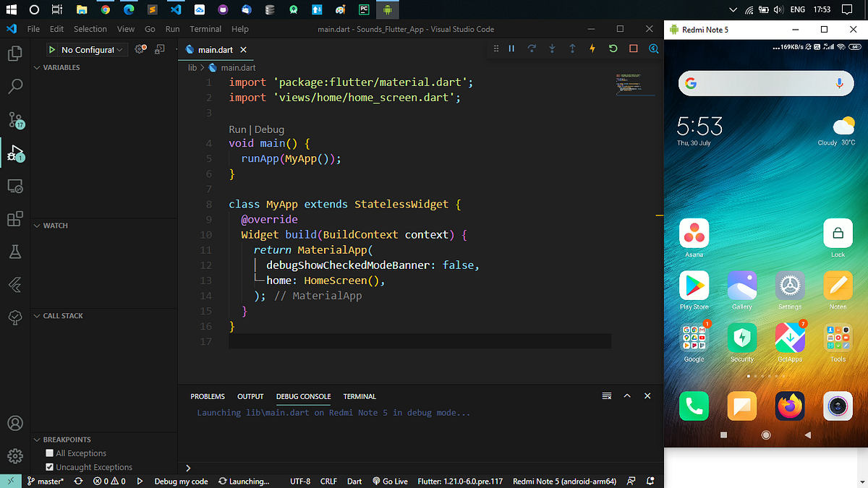This screenshot has width=868, height=488.
Task: Open Source Control from the activity bar
Action: 15,119
